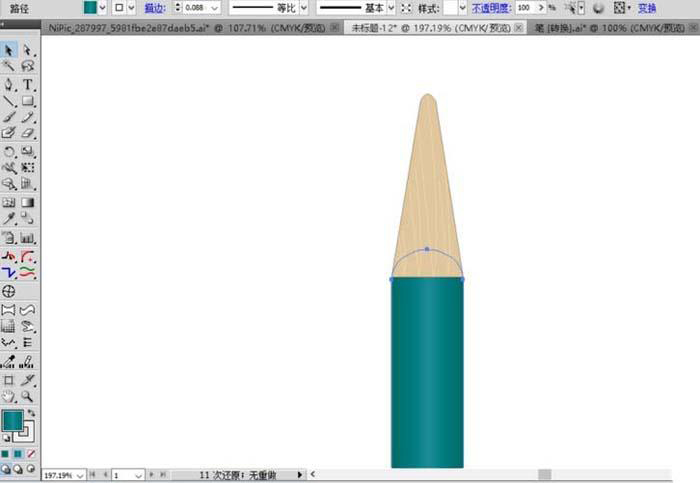Image resolution: width=700 pixels, height=483 pixels.
Task: Set paint mode to None
Action: click(31, 454)
